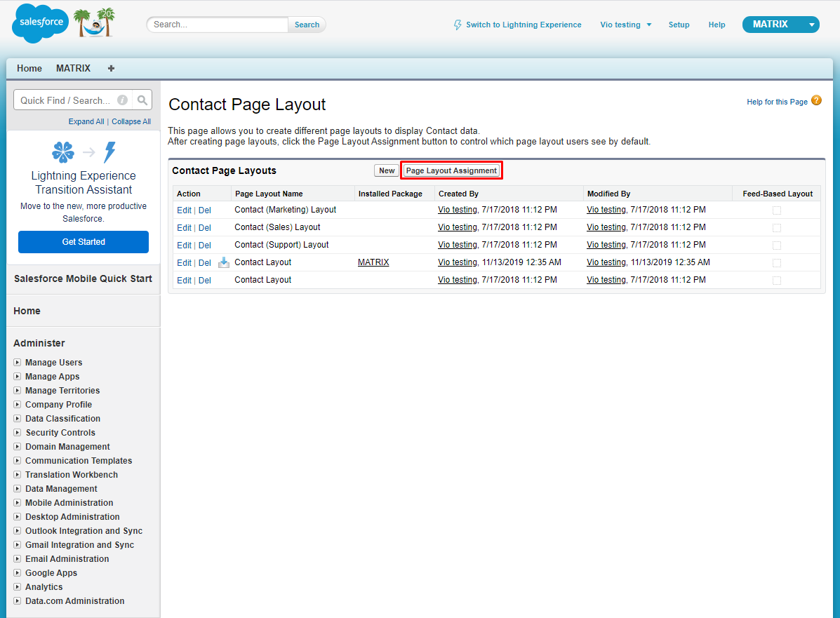Toggle Feed-Based checkbox for Contact (Sales) Layout
The image size is (840, 618).
777,228
